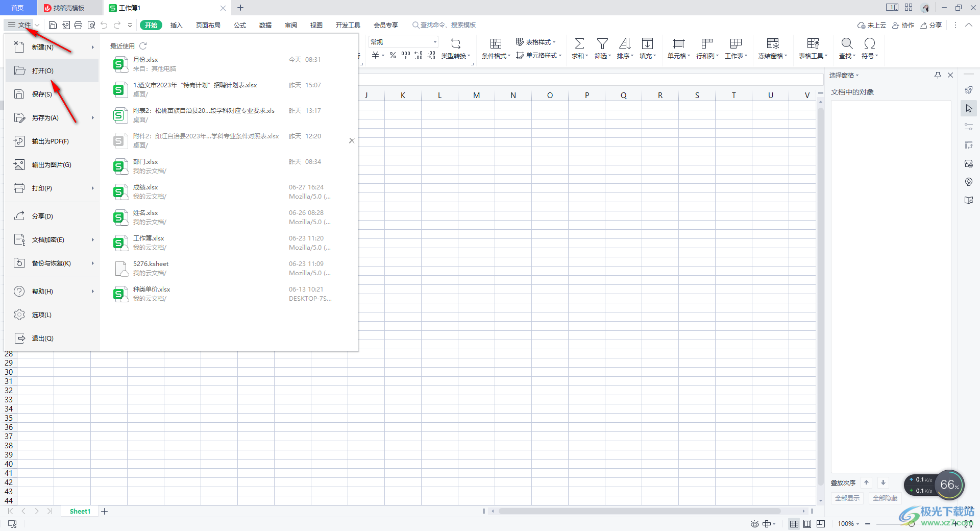980x531 pixels.
Task: Open recent file 部门.xlsx
Action: pyautogui.click(x=229, y=166)
